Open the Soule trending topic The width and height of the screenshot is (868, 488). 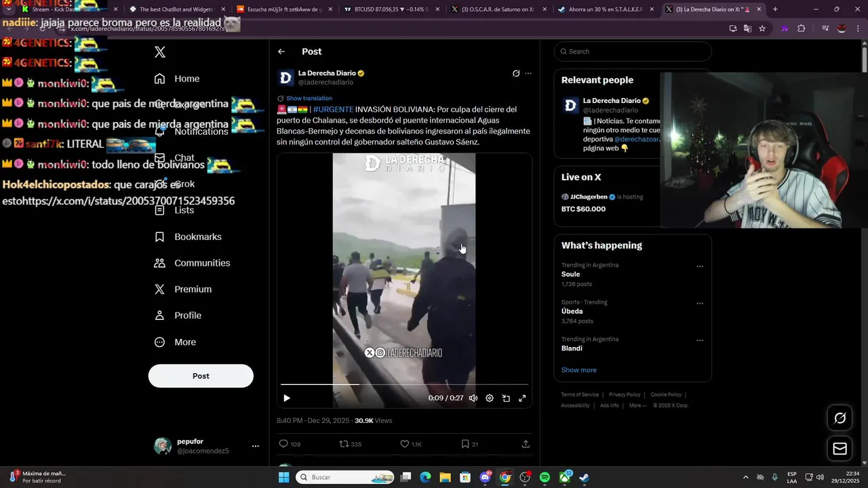coord(571,274)
